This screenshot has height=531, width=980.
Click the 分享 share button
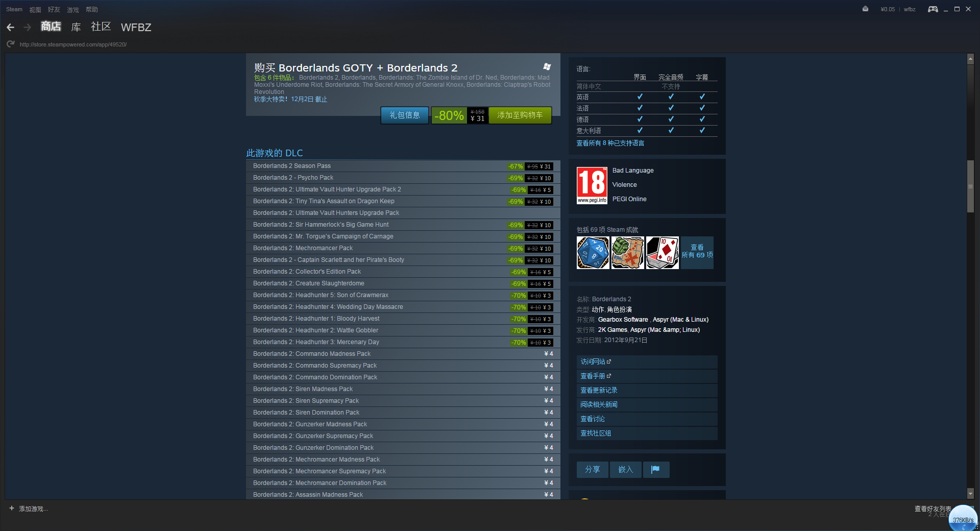click(593, 470)
